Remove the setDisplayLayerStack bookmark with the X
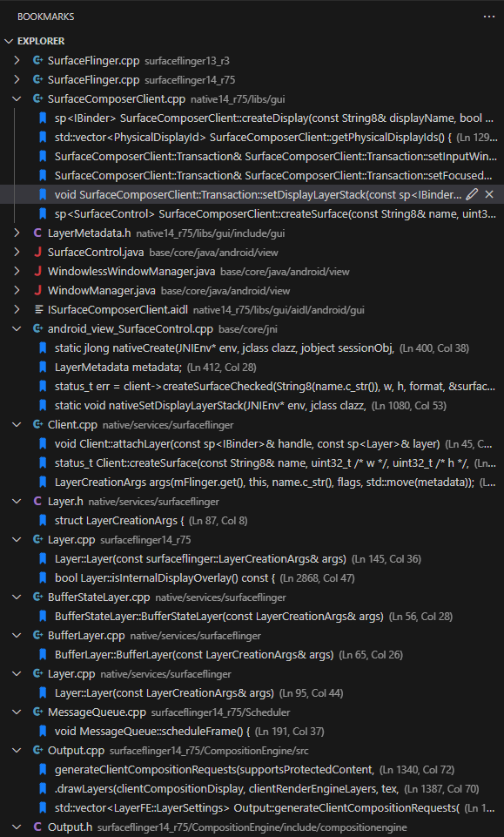This screenshot has width=504, height=837. pyautogui.click(x=489, y=194)
